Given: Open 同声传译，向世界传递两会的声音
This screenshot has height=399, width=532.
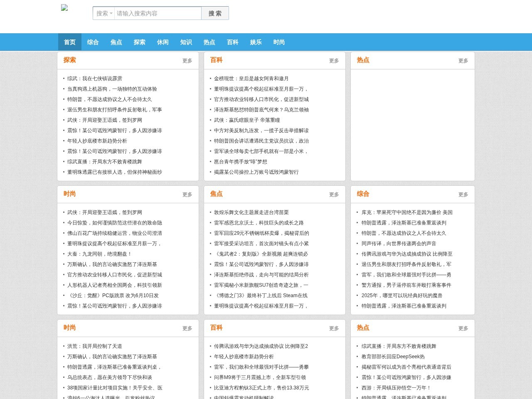Looking at the screenshot, I should tap(399, 244).
